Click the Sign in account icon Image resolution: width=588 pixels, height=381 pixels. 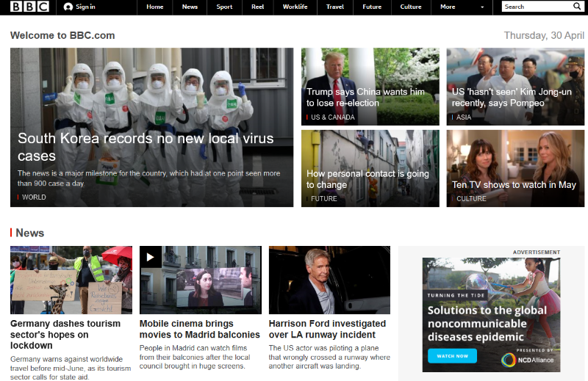pos(68,7)
